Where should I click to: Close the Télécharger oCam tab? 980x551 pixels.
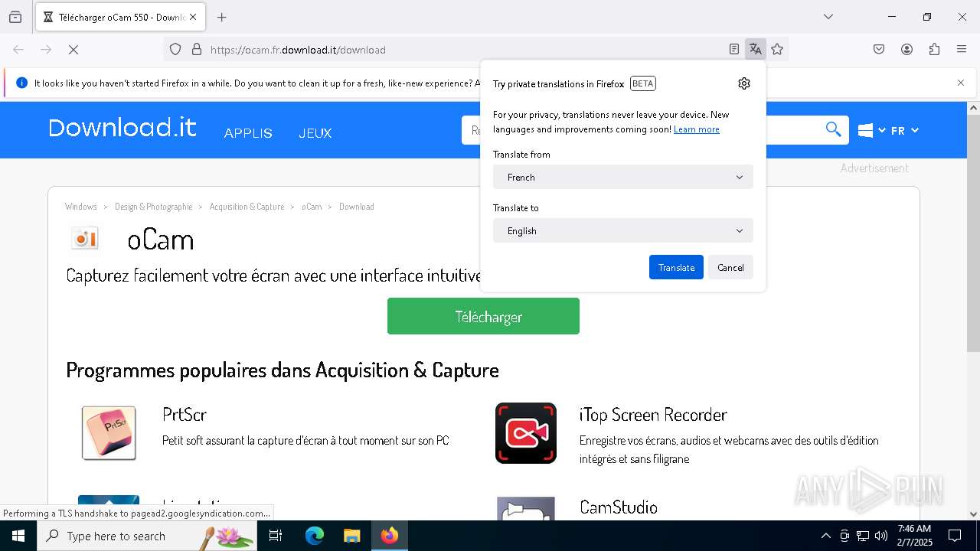[x=193, y=17]
